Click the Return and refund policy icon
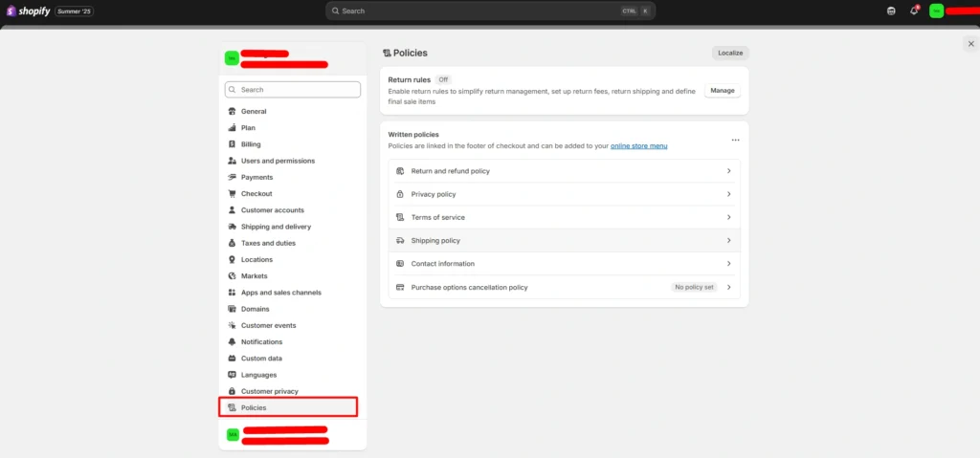The width and height of the screenshot is (980, 458). click(x=400, y=171)
